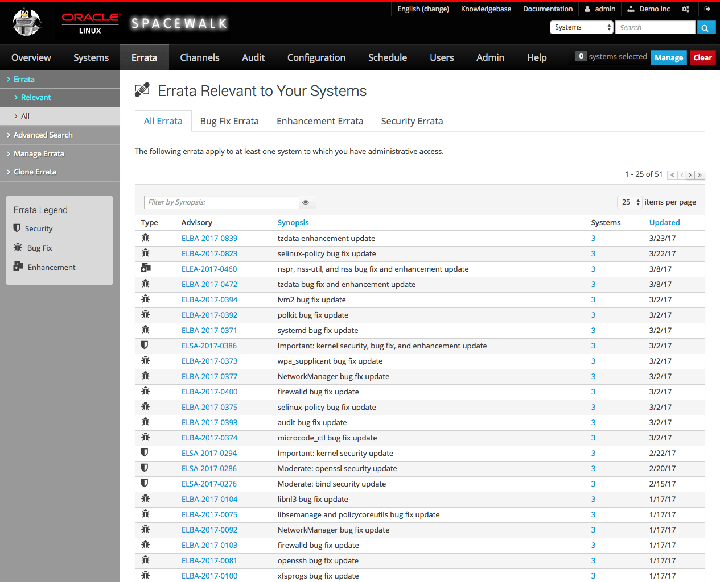Toggle the eye filter button beside Synopsis filter
This screenshot has height=582, width=720.
click(306, 203)
